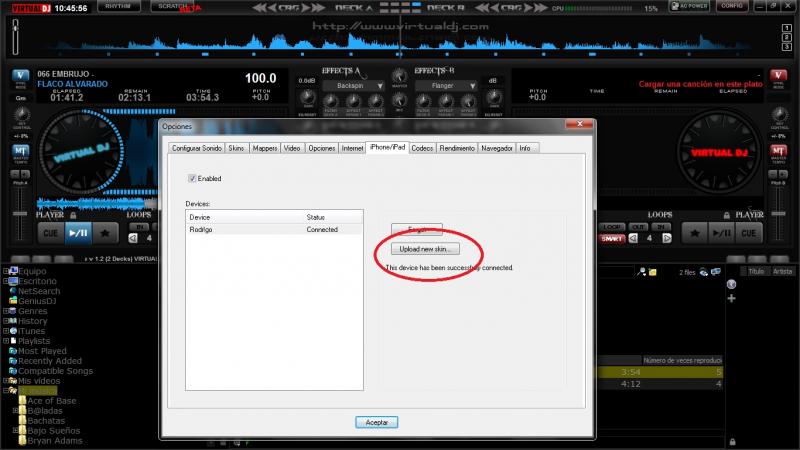Open the Navegador tab
Image resolution: width=800 pixels, height=450 pixels.
coord(497,148)
